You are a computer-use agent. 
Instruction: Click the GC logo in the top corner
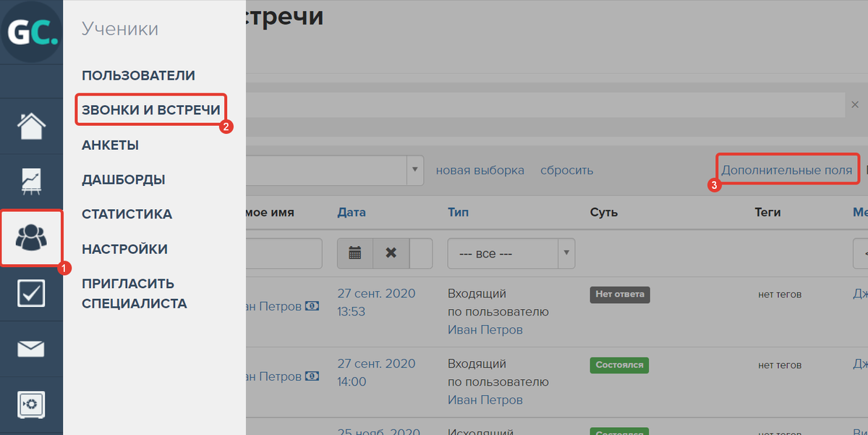click(30, 30)
